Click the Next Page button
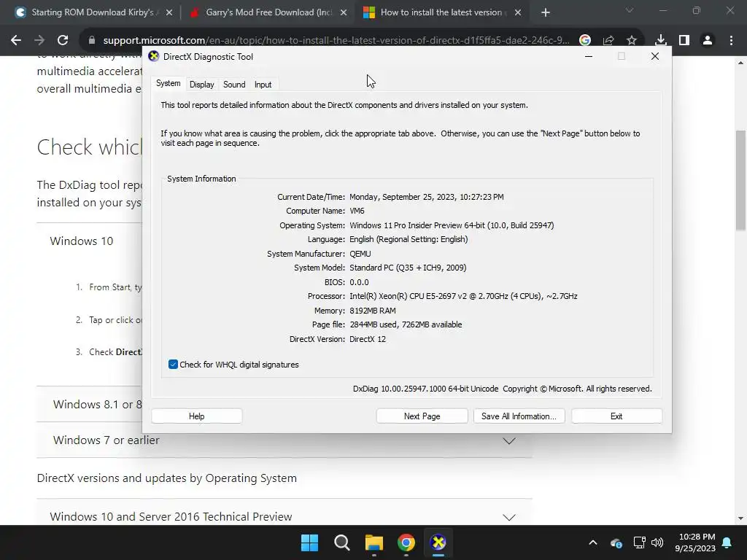The width and height of the screenshot is (747, 560). click(422, 416)
